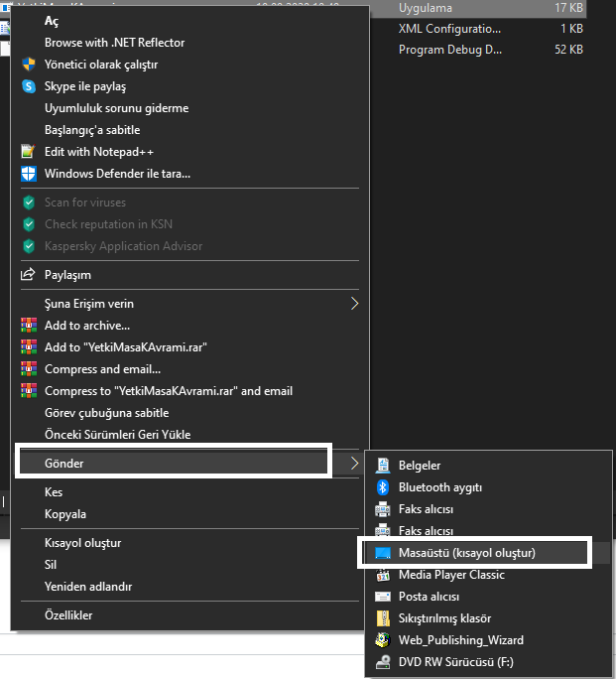This screenshot has height=679, width=616.
Task: Click the Program Debug D... file type row
Action: [x=450, y=50]
